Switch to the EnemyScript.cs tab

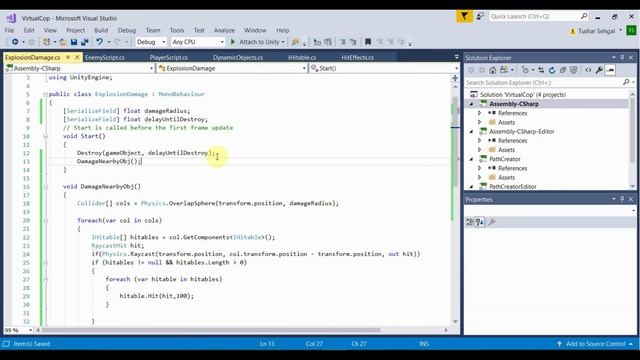105,58
